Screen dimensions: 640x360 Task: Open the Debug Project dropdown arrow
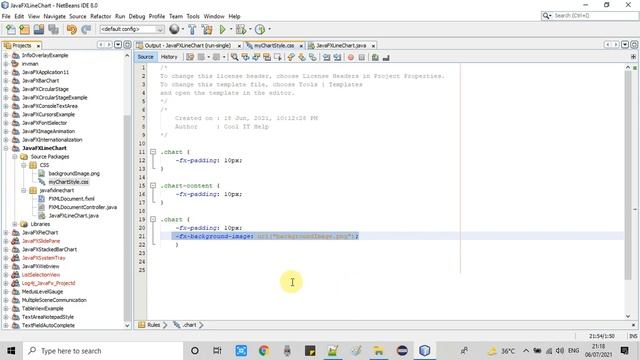[x=250, y=29]
